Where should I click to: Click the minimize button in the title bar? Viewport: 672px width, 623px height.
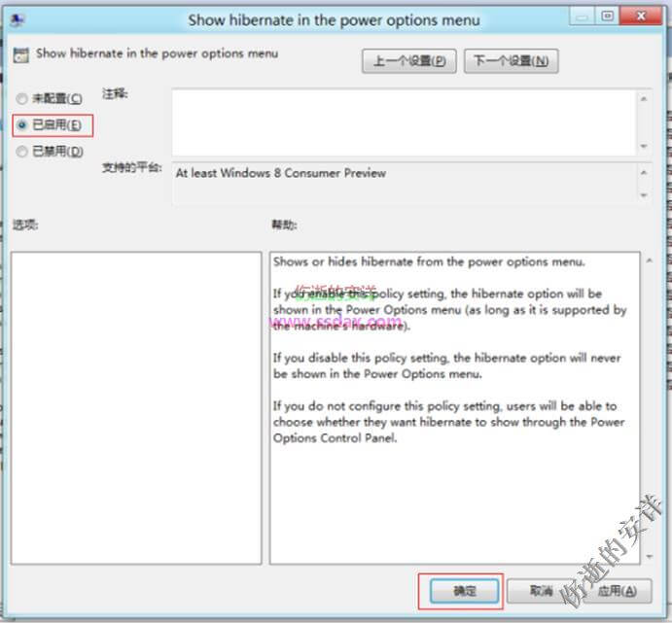[x=582, y=17]
